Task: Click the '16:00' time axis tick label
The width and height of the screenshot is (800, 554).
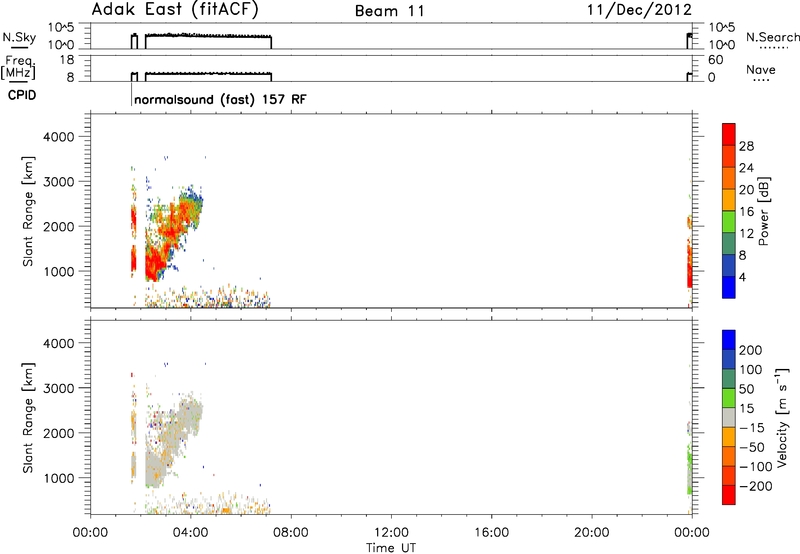Action: coord(491,533)
